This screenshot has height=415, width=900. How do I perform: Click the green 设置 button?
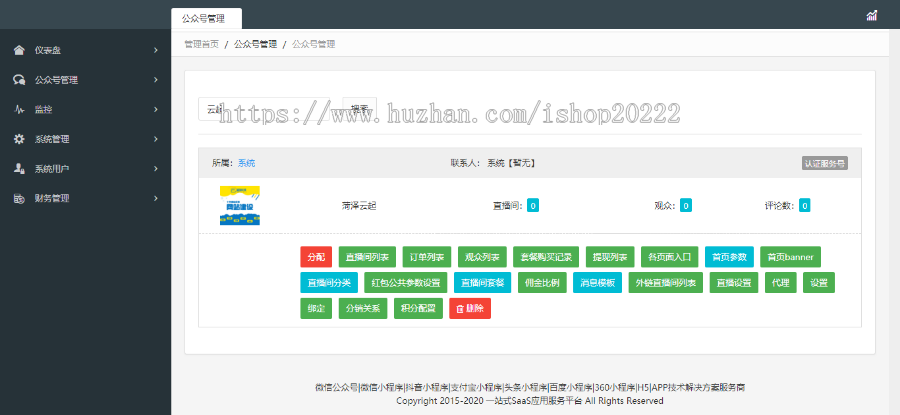(x=819, y=283)
